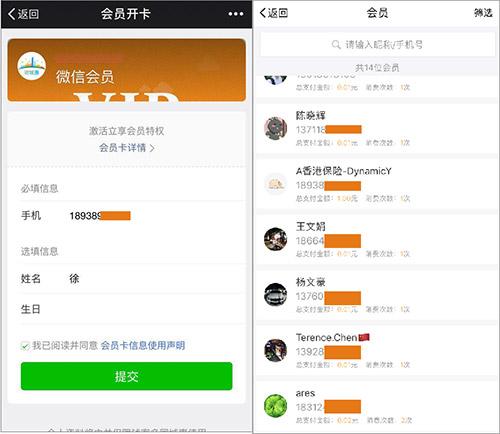The image size is (500, 434).
Task: Click the search magnifier icon
Action: tap(336, 44)
